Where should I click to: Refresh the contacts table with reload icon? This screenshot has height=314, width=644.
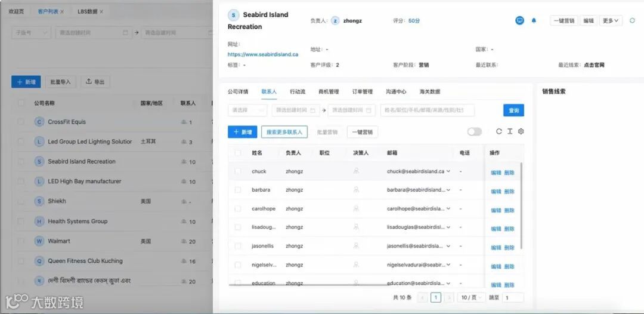pyautogui.click(x=499, y=131)
